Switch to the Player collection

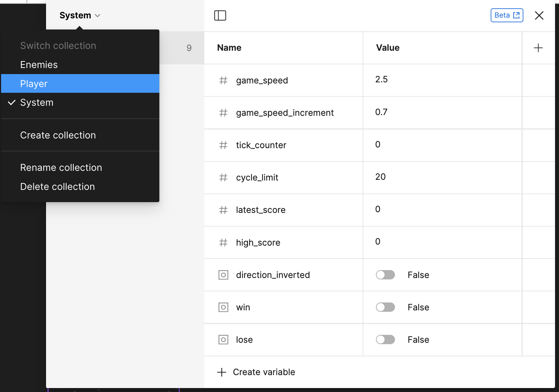pyautogui.click(x=80, y=83)
